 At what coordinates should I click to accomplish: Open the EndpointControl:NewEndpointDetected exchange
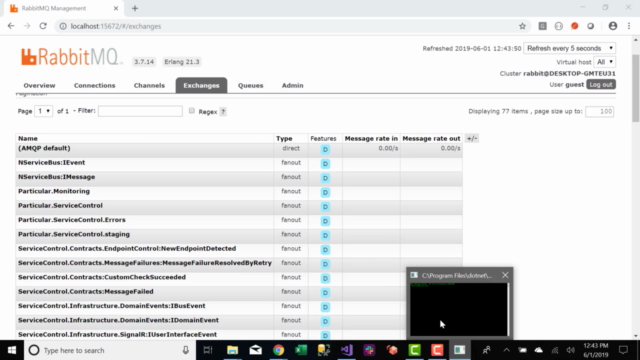coord(127,249)
